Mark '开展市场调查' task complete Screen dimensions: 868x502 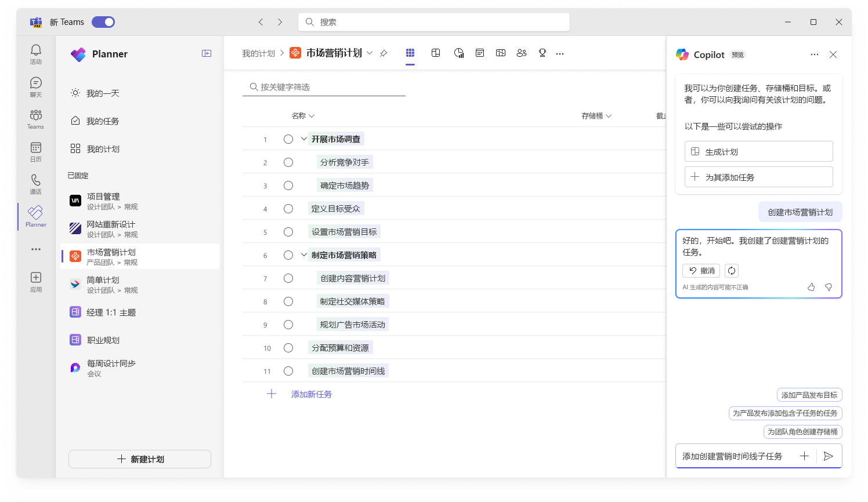coord(288,139)
